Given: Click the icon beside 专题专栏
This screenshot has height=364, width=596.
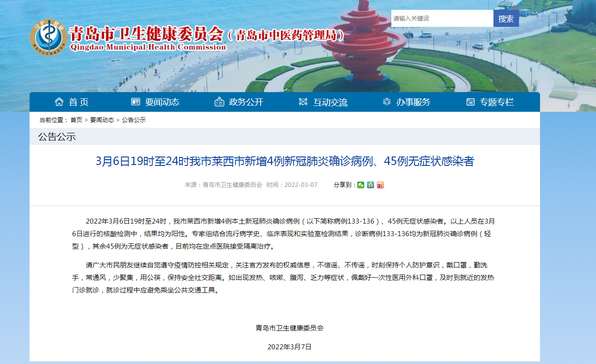Looking at the screenshot, I should point(470,102).
